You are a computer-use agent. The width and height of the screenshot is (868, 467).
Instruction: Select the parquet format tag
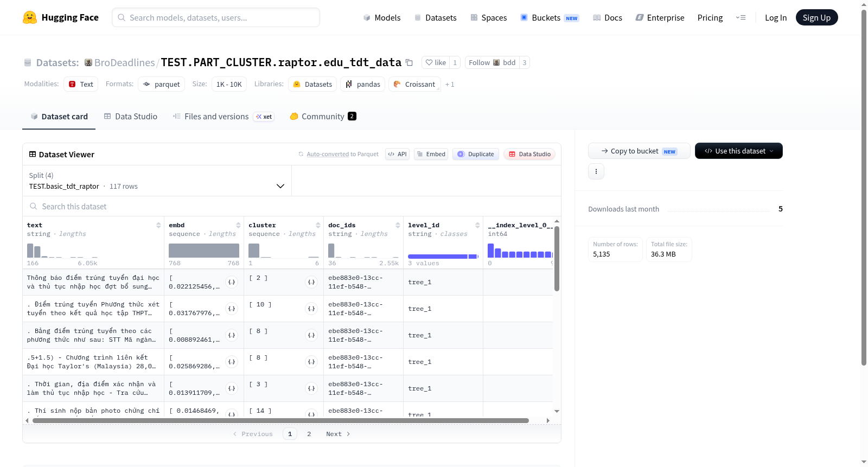pyautogui.click(x=162, y=84)
